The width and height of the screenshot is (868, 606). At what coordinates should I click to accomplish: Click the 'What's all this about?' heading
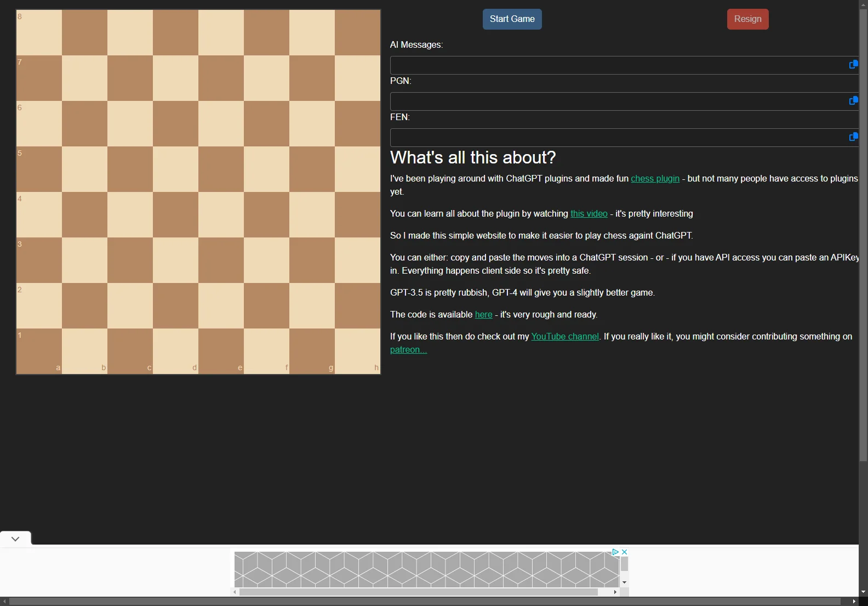pyautogui.click(x=473, y=158)
